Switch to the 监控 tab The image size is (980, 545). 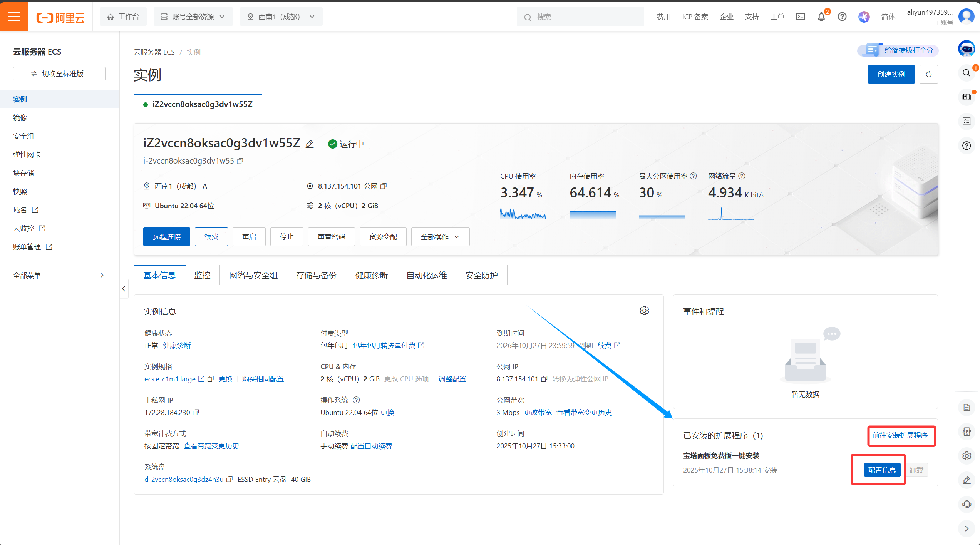[x=202, y=275]
